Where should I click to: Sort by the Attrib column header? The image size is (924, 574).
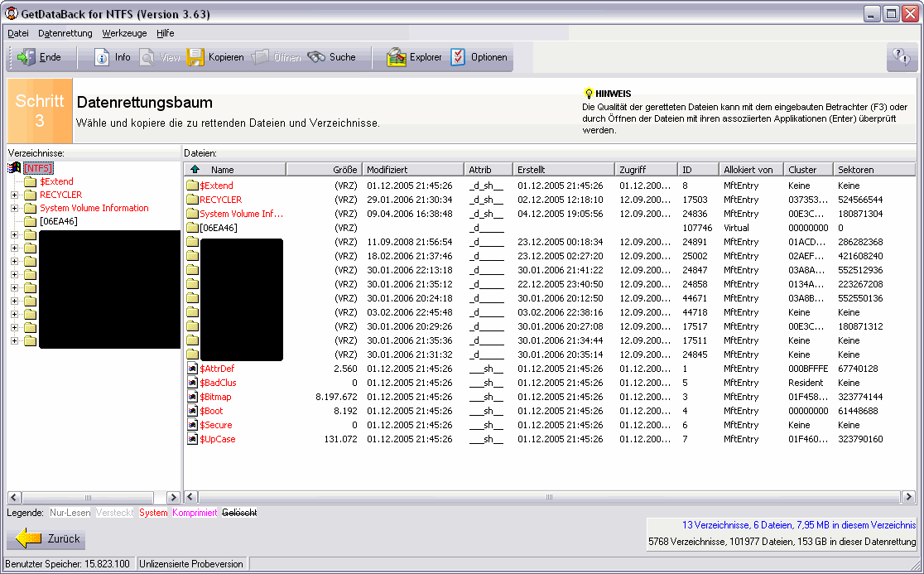point(488,169)
